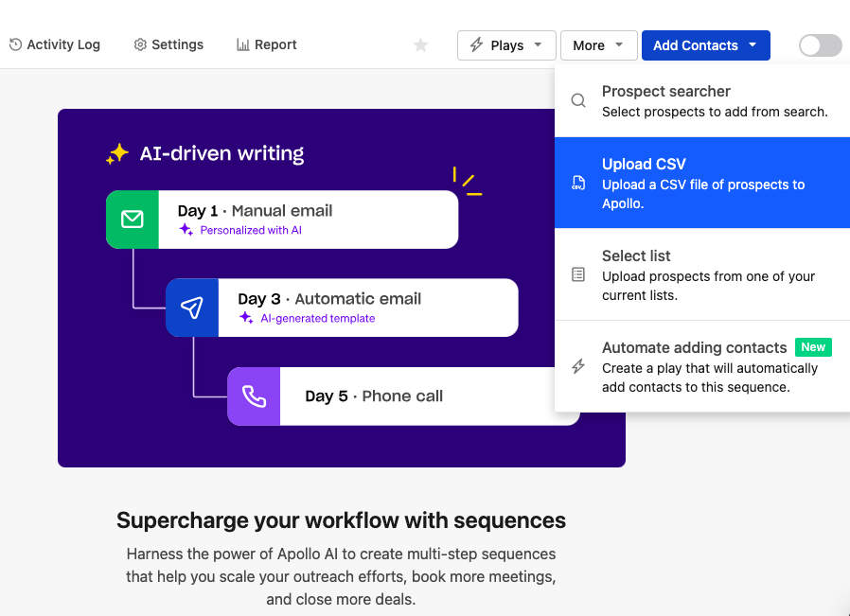Viewport: 850px width, 616px height.
Task: Expand the More dropdown menu
Action: (598, 45)
